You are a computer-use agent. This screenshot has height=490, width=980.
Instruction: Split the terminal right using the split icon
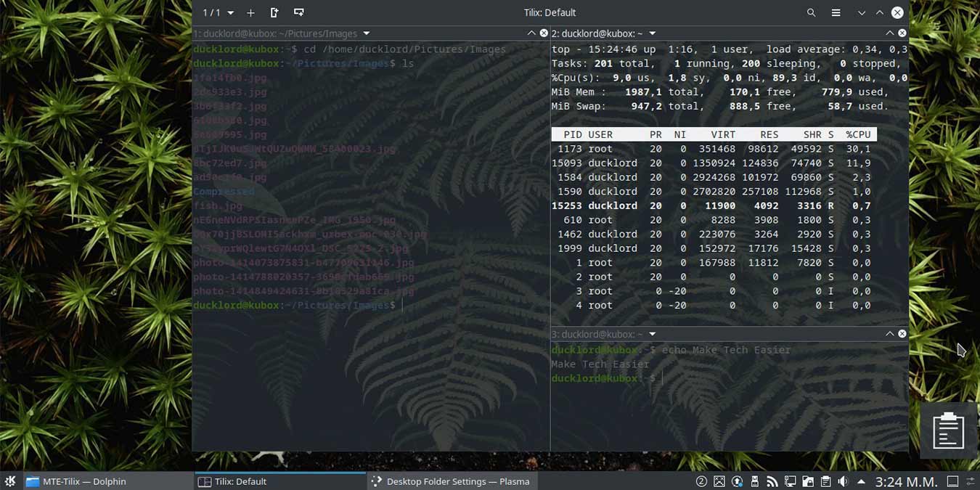pyautogui.click(x=273, y=12)
